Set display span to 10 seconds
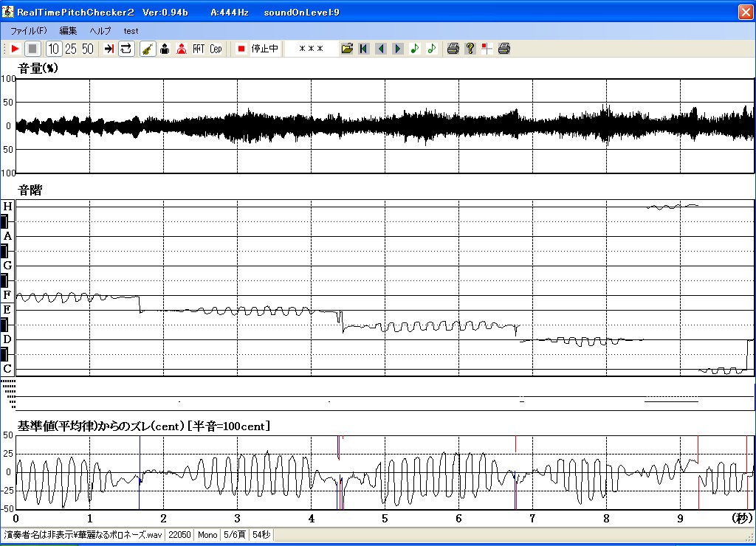 pyautogui.click(x=53, y=49)
